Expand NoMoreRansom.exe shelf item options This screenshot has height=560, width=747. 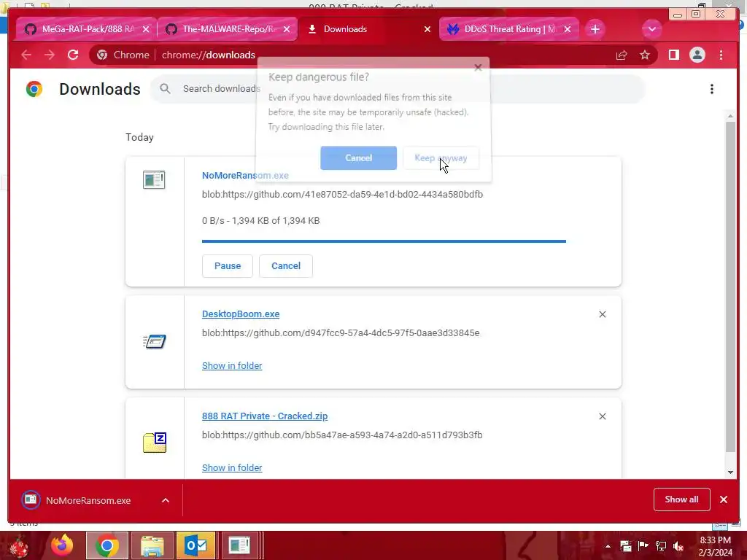point(166,500)
